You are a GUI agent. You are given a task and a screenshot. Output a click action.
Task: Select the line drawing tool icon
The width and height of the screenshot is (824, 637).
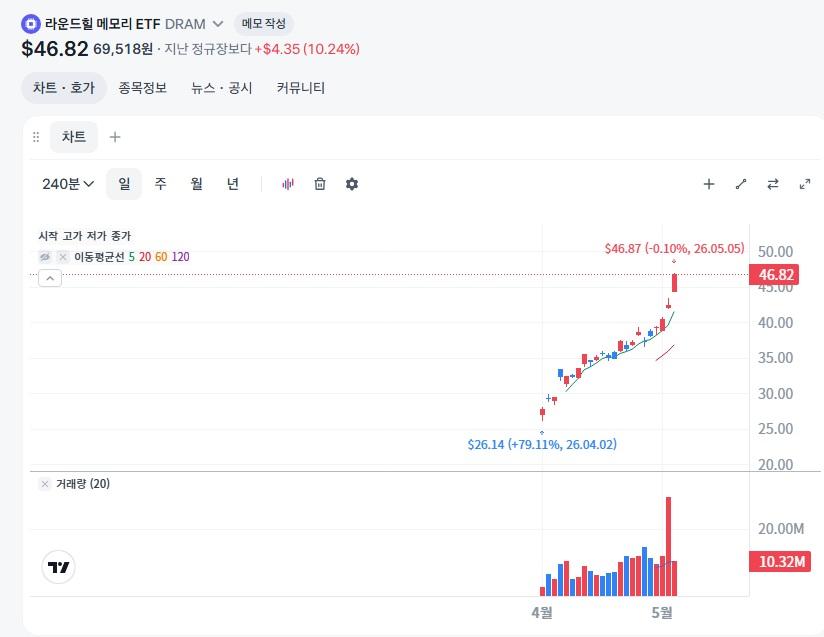pos(741,184)
